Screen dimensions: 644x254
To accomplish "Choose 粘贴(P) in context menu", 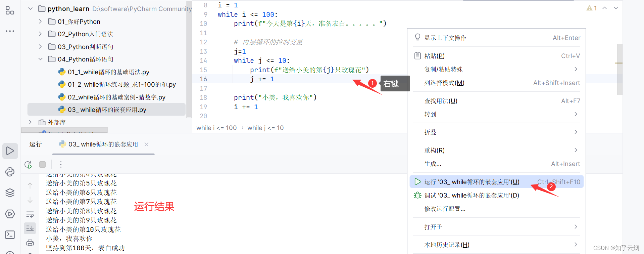I will pyautogui.click(x=497, y=56).
